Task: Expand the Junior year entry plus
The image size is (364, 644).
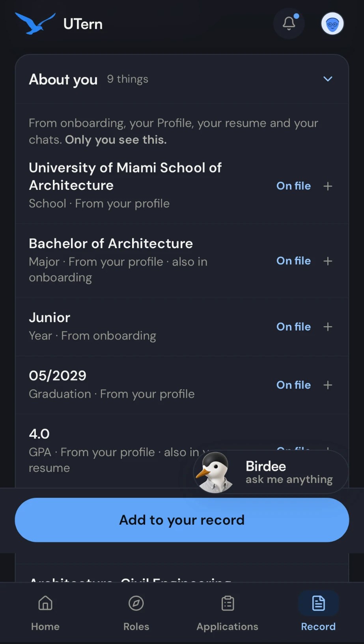Action: click(328, 327)
